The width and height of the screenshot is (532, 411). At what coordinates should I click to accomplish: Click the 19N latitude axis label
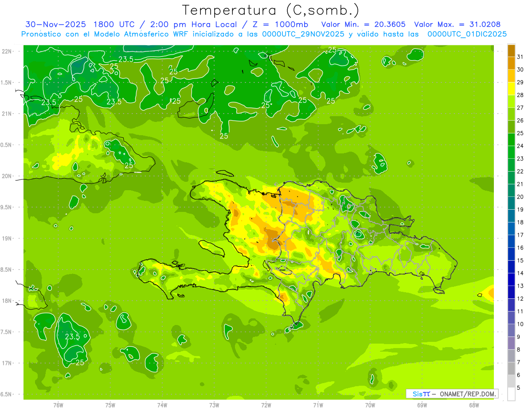point(7,239)
